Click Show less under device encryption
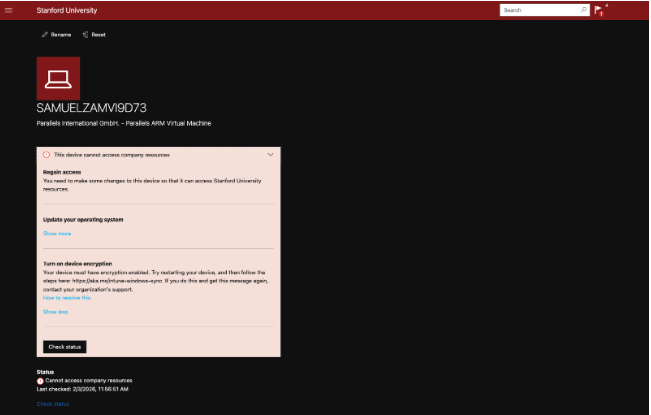651x415 pixels. (x=55, y=312)
